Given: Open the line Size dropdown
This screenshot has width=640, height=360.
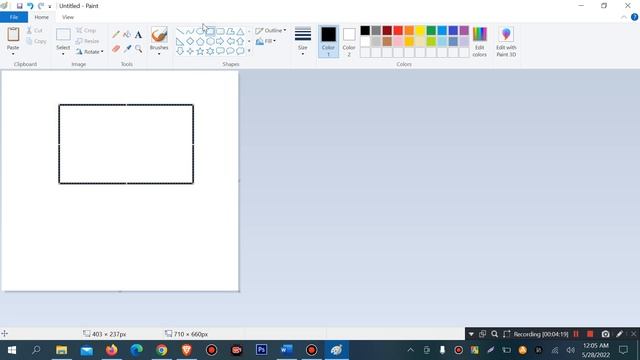Looking at the screenshot, I should [303, 41].
